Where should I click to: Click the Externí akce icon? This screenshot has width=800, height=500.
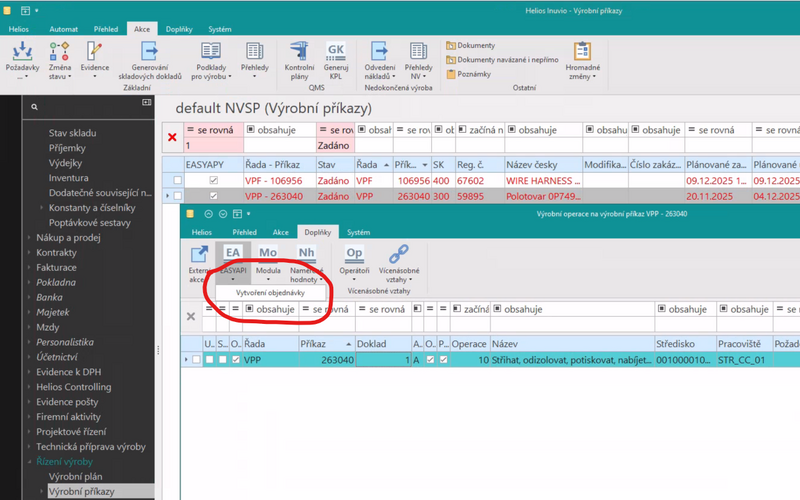199,254
